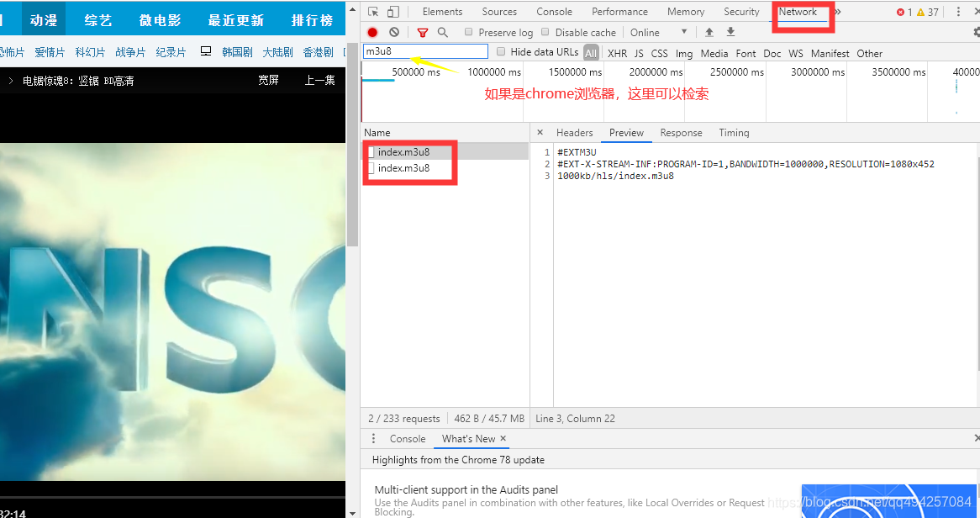This screenshot has height=518, width=980.
Task: Toggle the Hide data URLs checkbox
Action: (x=499, y=52)
